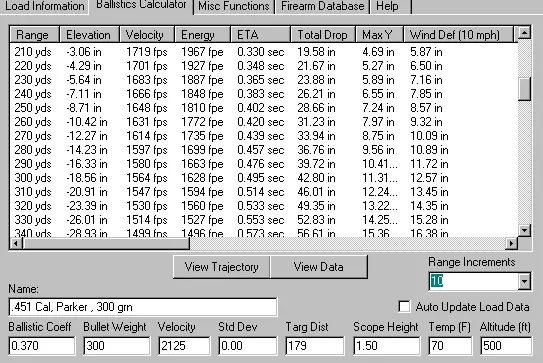Click the horizontal scrollbar thumb of table
543x363 pixels.
106,244
